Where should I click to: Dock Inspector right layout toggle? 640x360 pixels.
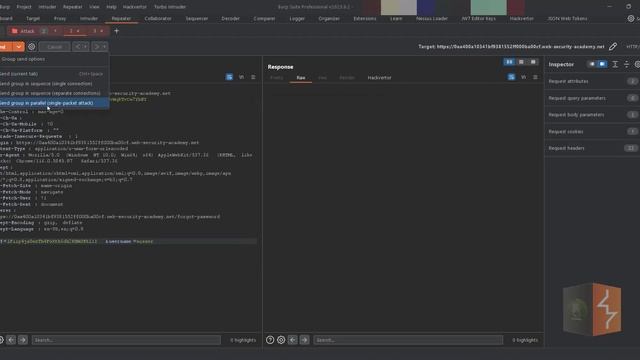[602, 64]
